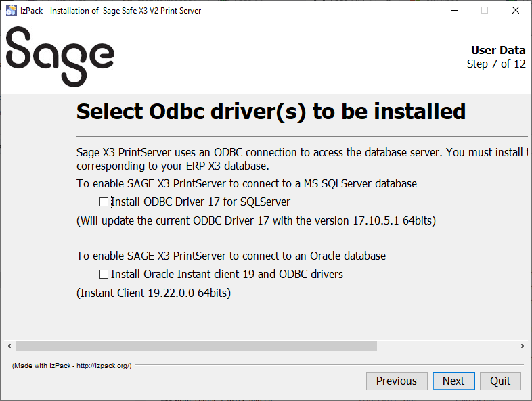532x401 pixels.
Task: Click the Made with IzPack link text
Action: coord(72,366)
